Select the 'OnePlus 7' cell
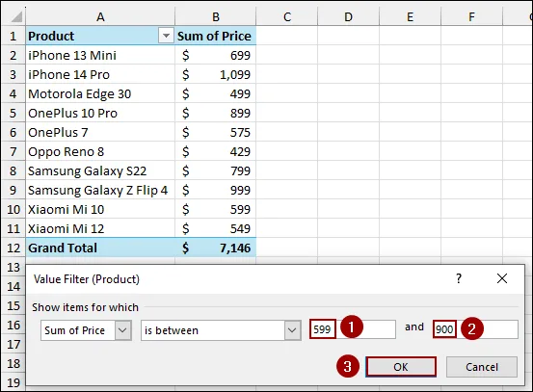This screenshot has height=392, width=533. (100, 132)
